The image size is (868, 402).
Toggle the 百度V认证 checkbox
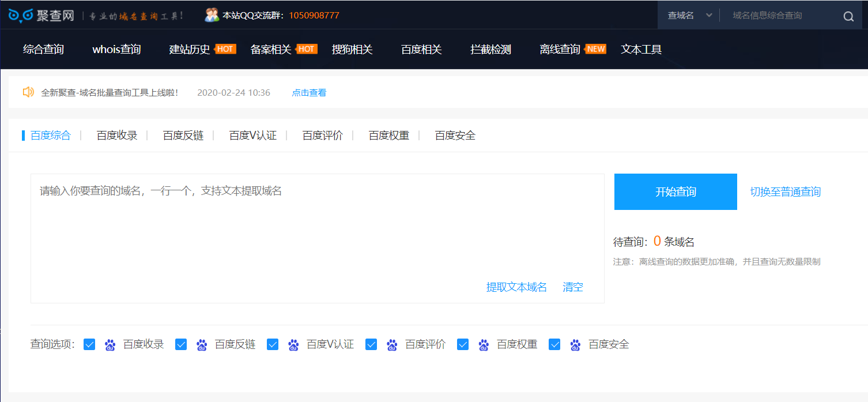[x=273, y=344]
